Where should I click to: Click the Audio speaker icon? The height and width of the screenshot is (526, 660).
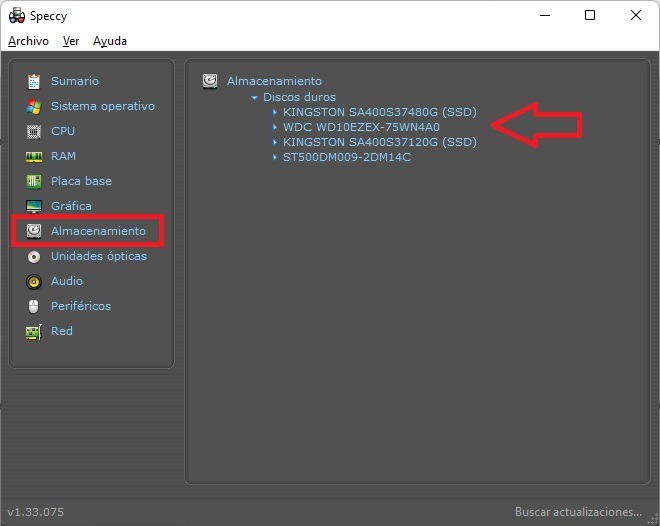pyautogui.click(x=34, y=282)
